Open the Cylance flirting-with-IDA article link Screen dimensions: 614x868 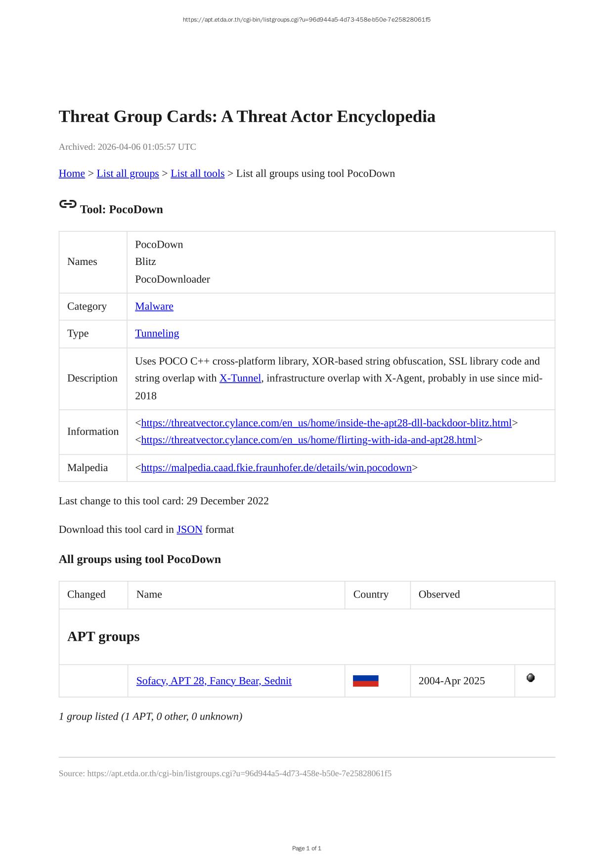click(308, 440)
